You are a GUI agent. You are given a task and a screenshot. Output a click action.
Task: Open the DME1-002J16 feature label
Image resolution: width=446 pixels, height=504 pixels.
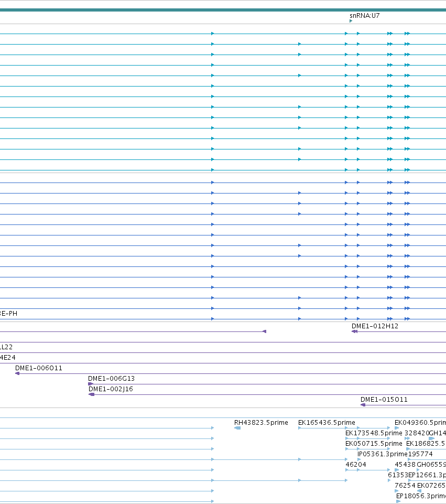pyautogui.click(x=111, y=389)
